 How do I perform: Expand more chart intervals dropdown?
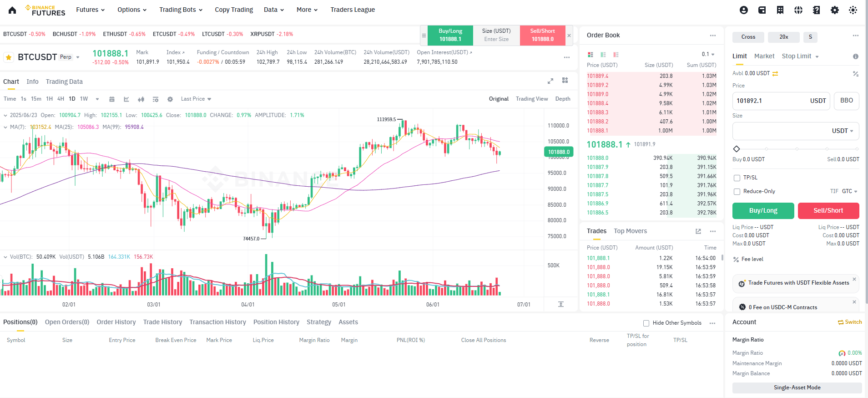coord(97,99)
